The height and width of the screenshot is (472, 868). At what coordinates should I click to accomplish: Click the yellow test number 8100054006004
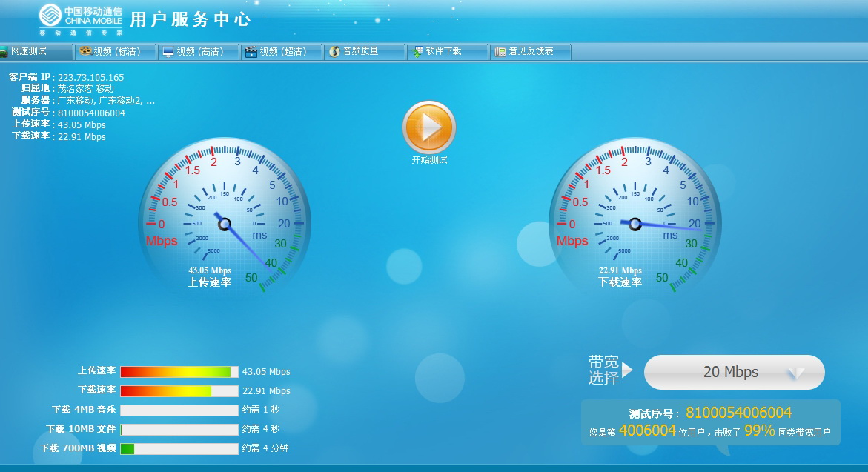click(x=738, y=413)
